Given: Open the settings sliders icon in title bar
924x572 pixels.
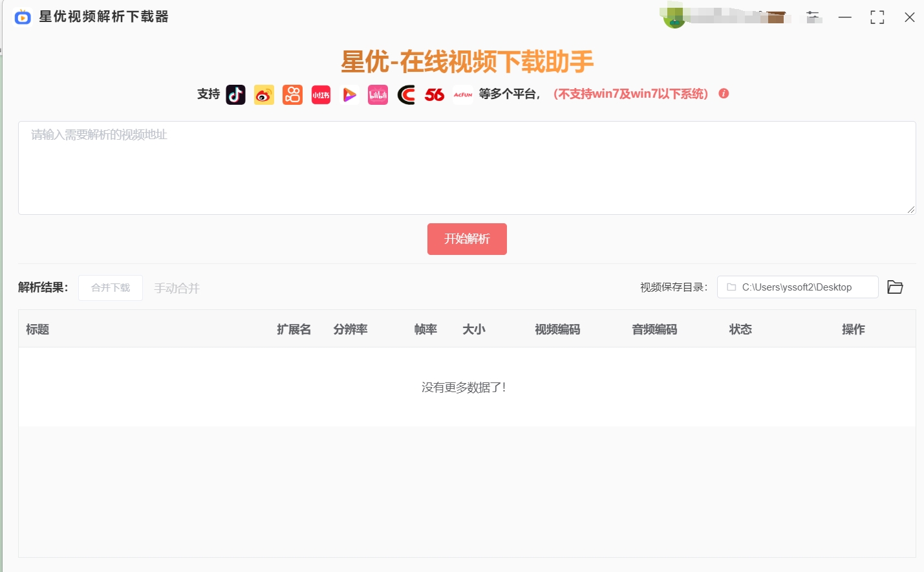Looking at the screenshot, I should (813, 17).
